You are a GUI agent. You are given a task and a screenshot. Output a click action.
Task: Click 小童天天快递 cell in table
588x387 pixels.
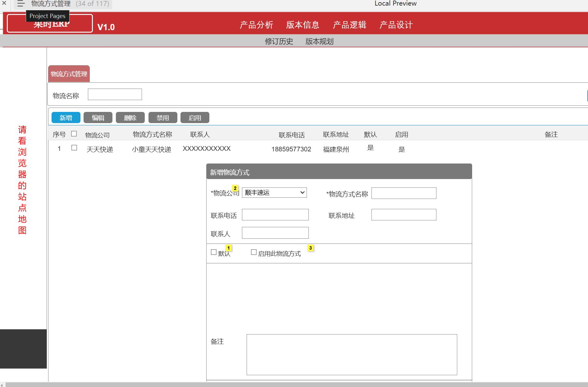152,150
